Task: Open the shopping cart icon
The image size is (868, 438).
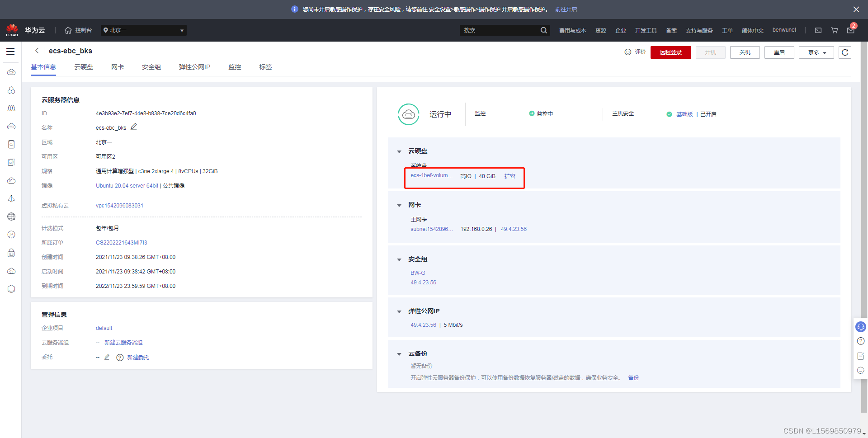Action: pyautogui.click(x=835, y=30)
